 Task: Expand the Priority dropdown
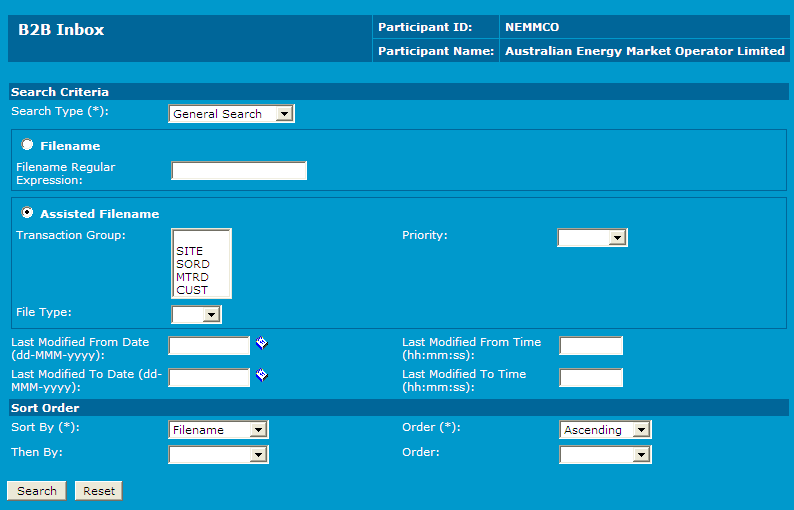pyautogui.click(x=592, y=237)
